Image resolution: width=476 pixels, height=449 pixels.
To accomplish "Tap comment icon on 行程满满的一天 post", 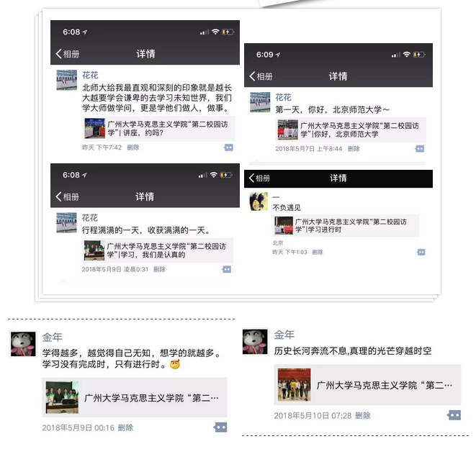I will (x=226, y=269).
